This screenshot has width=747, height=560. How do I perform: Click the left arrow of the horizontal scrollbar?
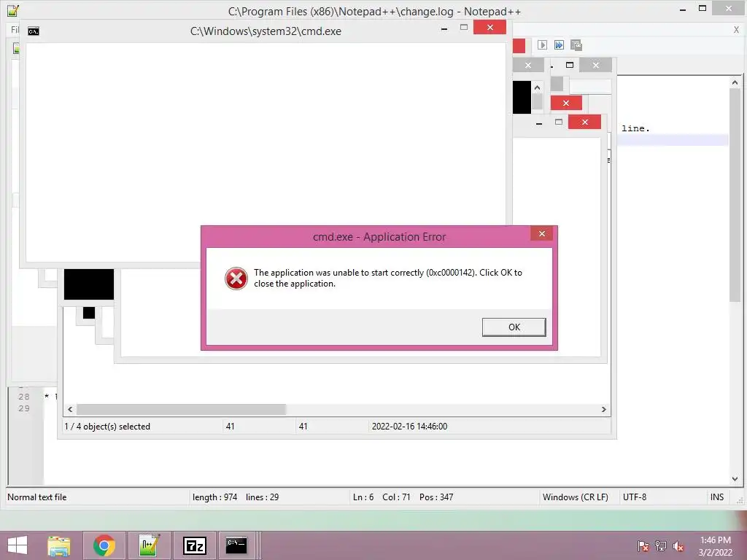[x=70, y=410]
